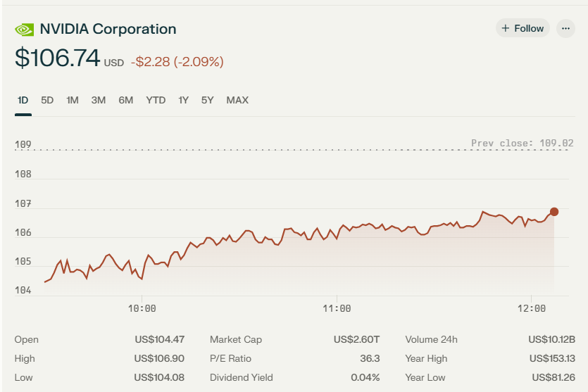Show the 6M chart range

[x=125, y=100]
